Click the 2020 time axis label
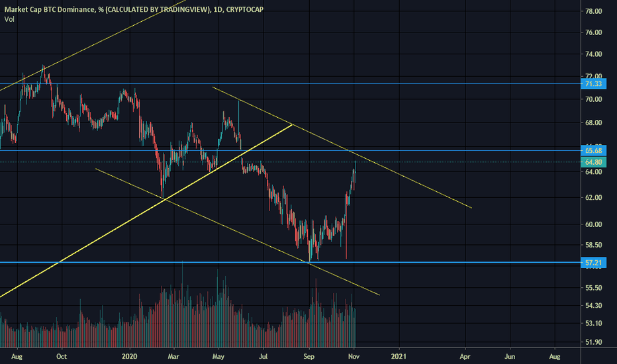 [x=130, y=357]
